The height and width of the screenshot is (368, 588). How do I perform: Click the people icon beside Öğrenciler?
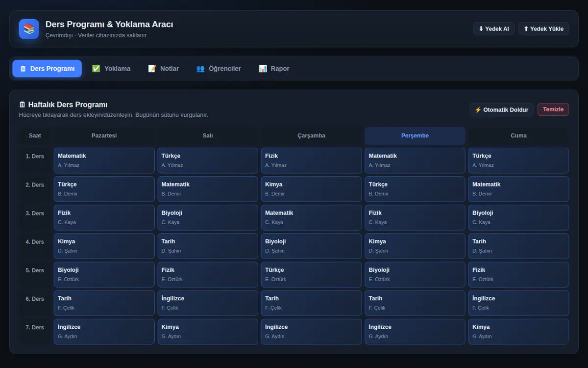point(200,69)
